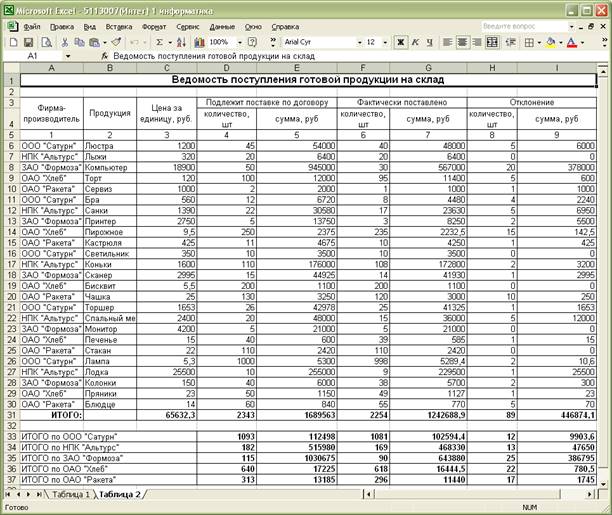Screen dimensions: 612x515
Task: Click the indent icon next to merge
Action: click(x=511, y=42)
